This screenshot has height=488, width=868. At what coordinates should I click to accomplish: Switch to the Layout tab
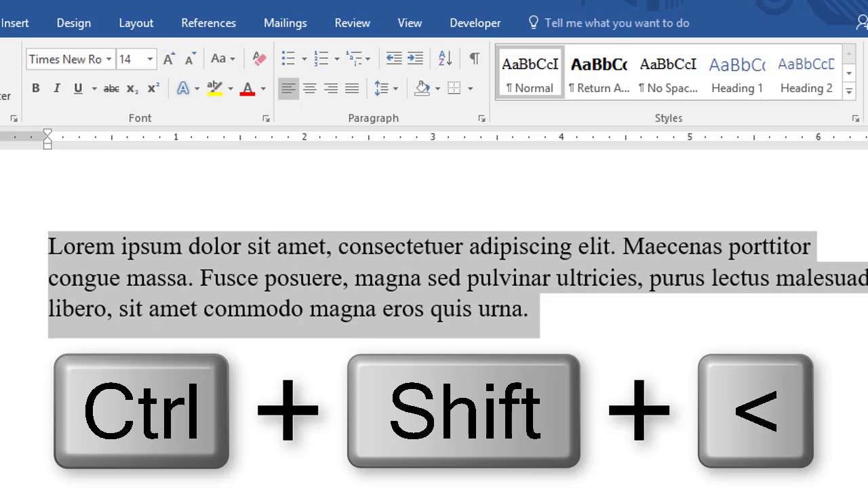point(136,22)
